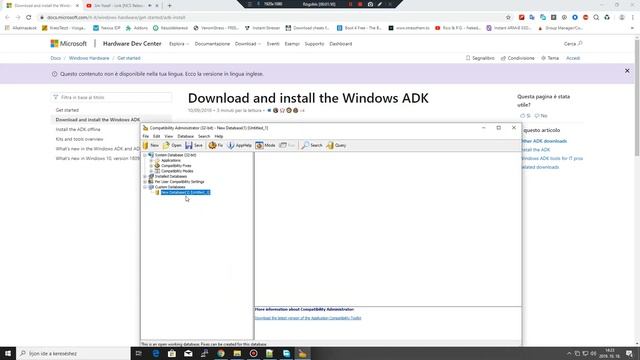Click the Query toolbar button
640x360 pixels.
(336, 145)
